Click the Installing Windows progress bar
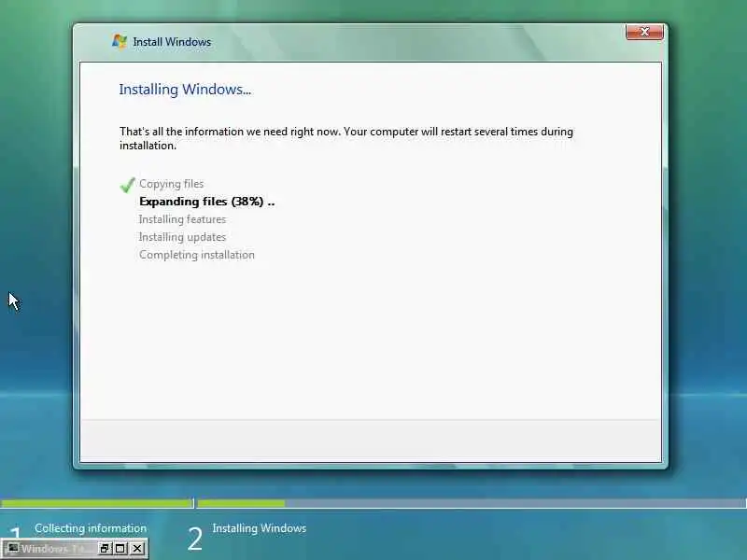Image resolution: width=747 pixels, height=560 pixels. tap(472, 503)
